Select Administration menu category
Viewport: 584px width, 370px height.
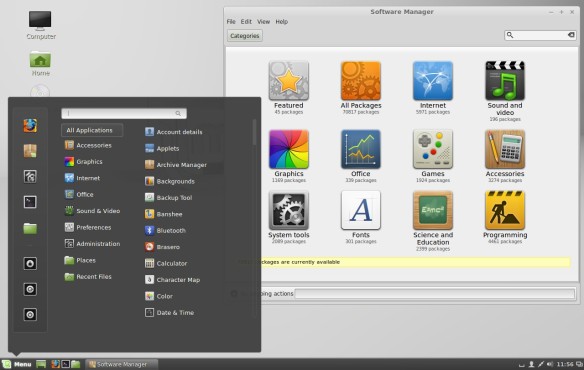(92, 244)
